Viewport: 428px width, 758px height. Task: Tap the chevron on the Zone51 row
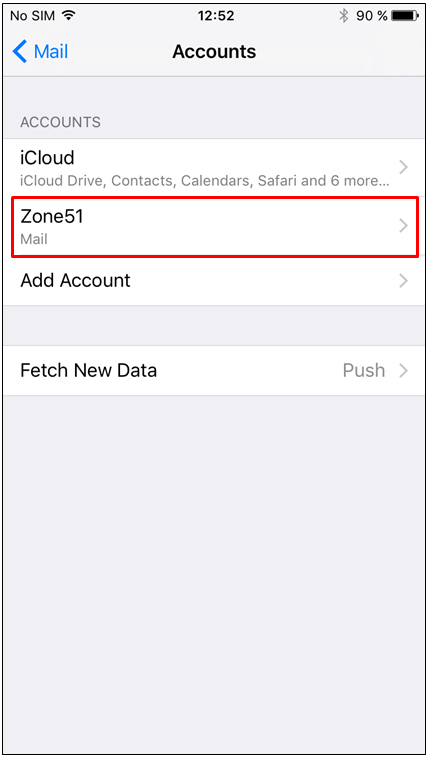403,226
